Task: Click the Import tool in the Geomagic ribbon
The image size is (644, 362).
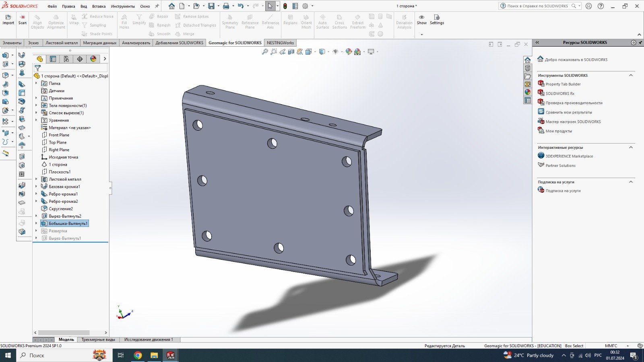Action: (x=8, y=20)
